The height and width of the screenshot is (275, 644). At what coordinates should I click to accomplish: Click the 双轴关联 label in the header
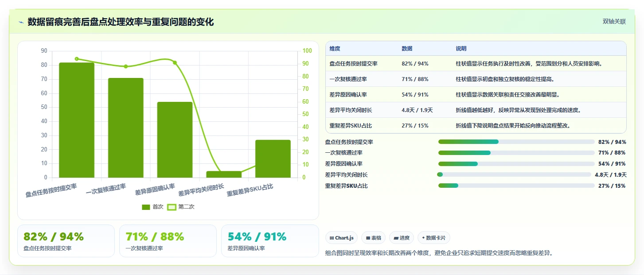coord(614,21)
